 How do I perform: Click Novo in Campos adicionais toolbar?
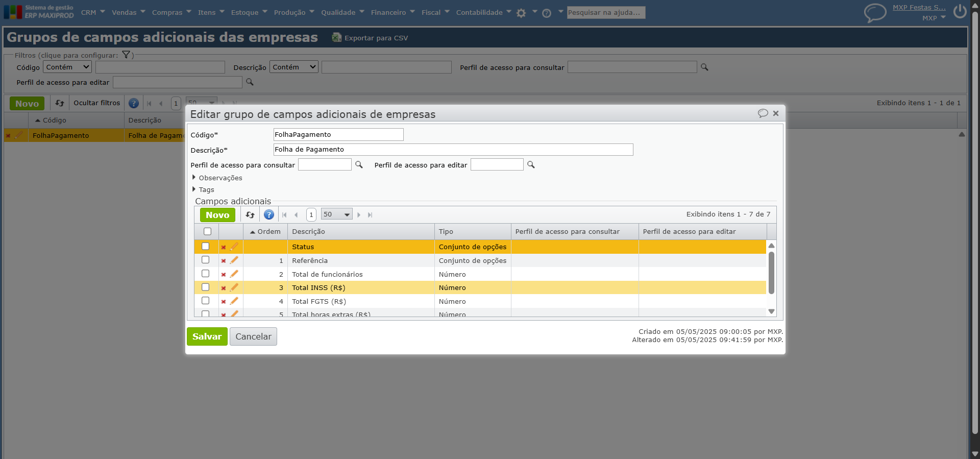[x=217, y=215]
